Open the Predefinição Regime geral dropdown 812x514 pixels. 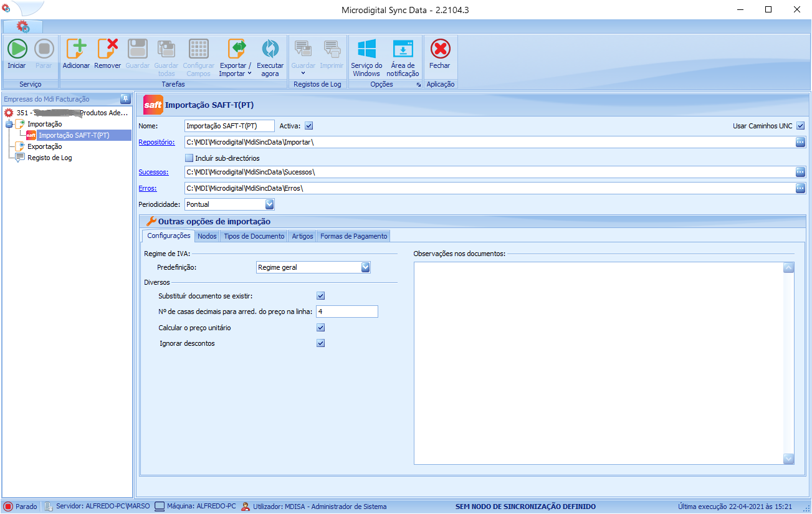(366, 267)
